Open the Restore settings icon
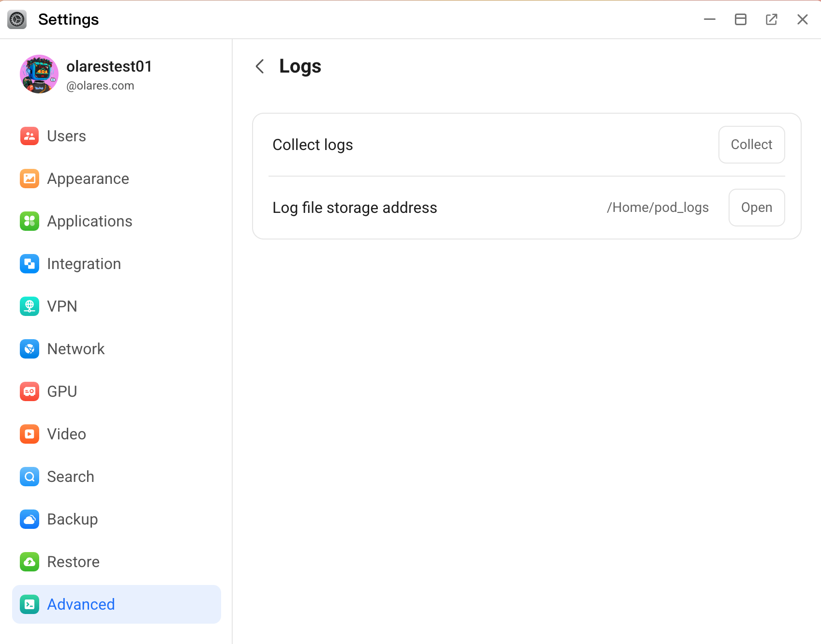Image resolution: width=821 pixels, height=644 pixels. [30, 562]
